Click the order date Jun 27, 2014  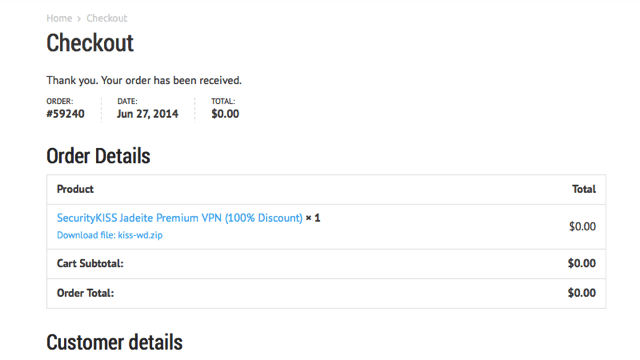[147, 114]
